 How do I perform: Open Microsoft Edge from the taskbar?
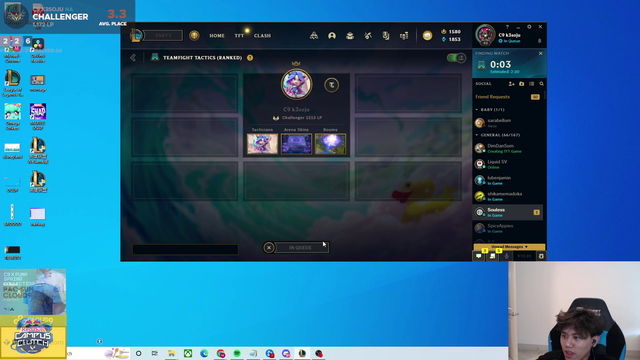[x=204, y=353]
